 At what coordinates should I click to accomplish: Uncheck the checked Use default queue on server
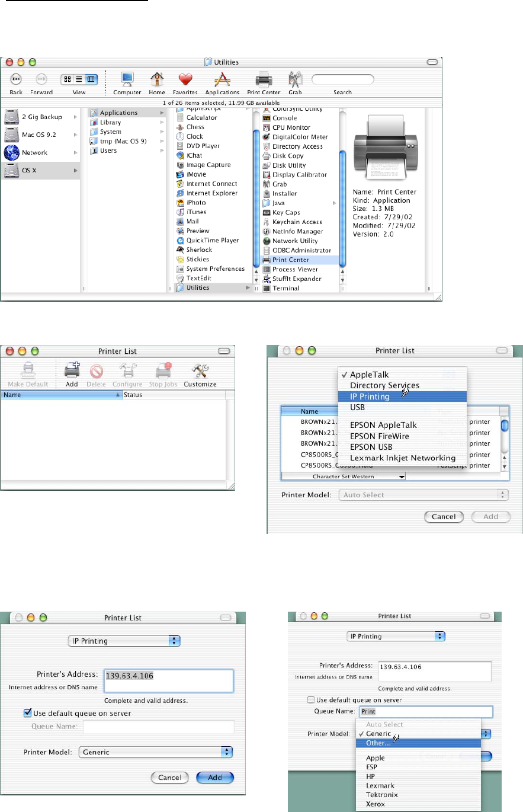click(x=27, y=714)
